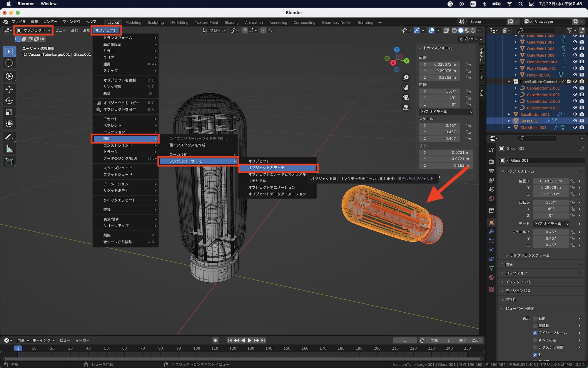Select the Move tool in toolbar
588x368 pixels.
coord(9,89)
